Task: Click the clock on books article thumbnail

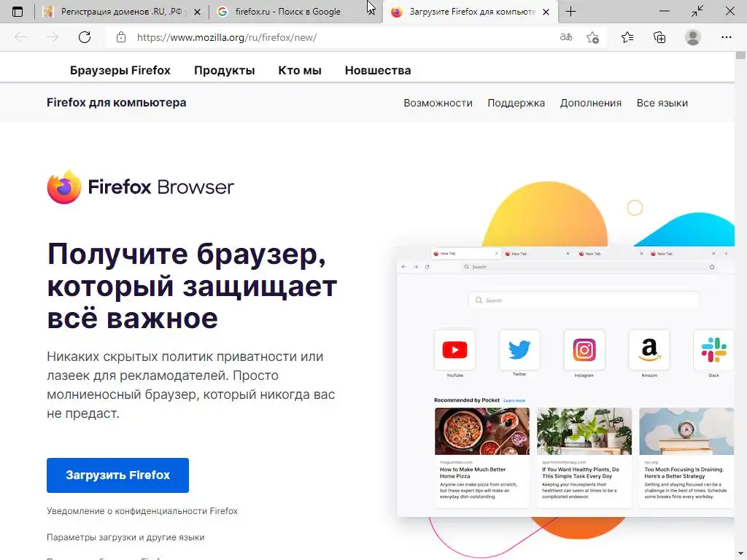Action: pos(686,431)
